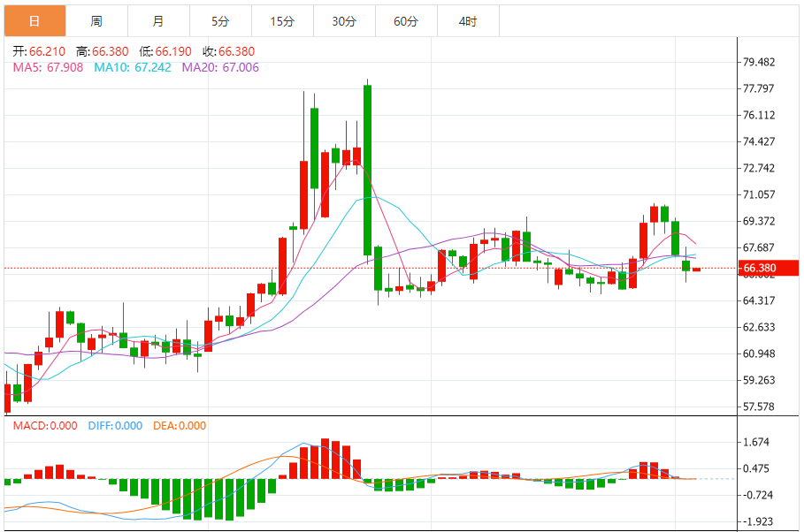Click the MA10 indicator label
Viewport: 804px width, 532px height.
(x=133, y=68)
